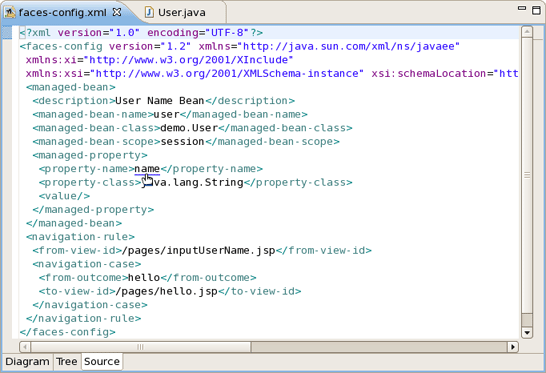Click the opening '<managed-bean>' tag

pos(71,87)
